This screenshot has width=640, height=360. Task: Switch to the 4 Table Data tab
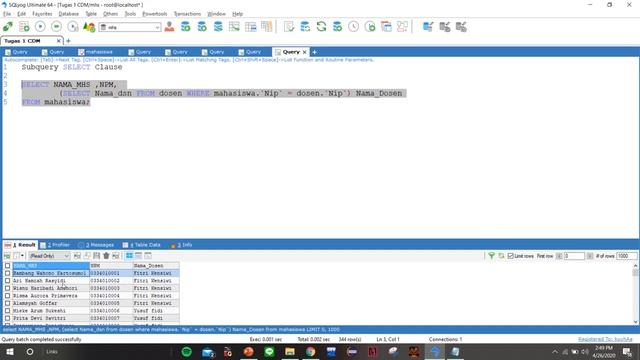(x=142, y=245)
